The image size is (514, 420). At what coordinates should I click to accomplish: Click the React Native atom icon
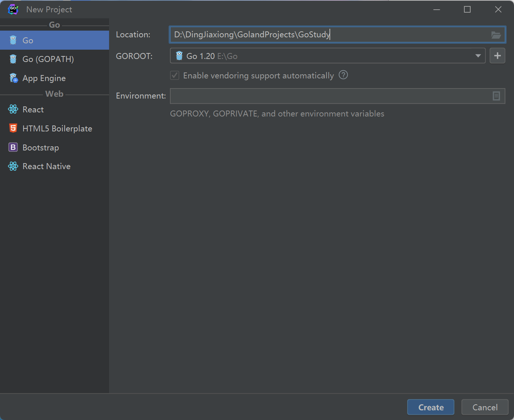click(13, 166)
